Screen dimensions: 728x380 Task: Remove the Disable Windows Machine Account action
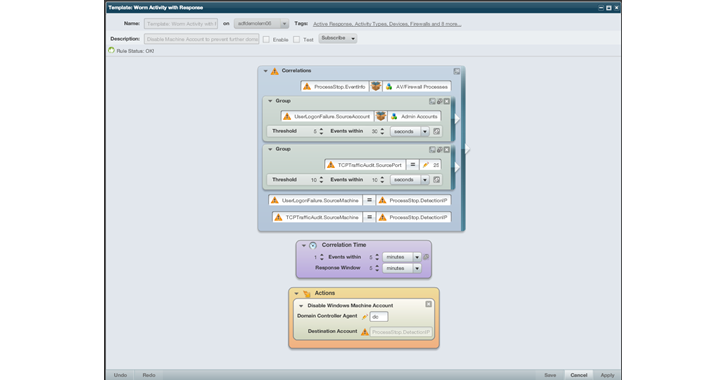(429, 304)
